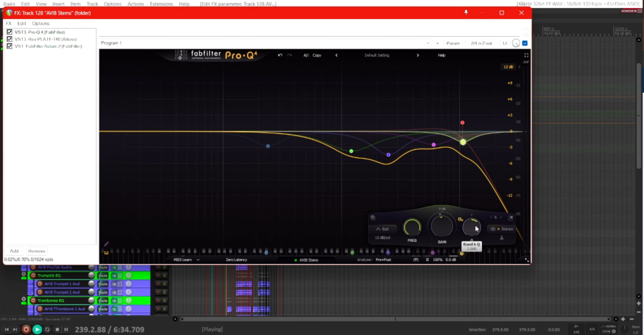The height and width of the screenshot is (335, 644).
Task: Enter Pro-Q full screen mode
Action: [x=526, y=55]
